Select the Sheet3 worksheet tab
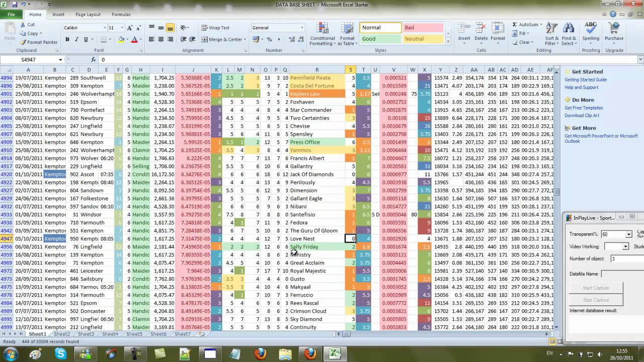Viewport: 644px width, 362px height. (86, 334)
